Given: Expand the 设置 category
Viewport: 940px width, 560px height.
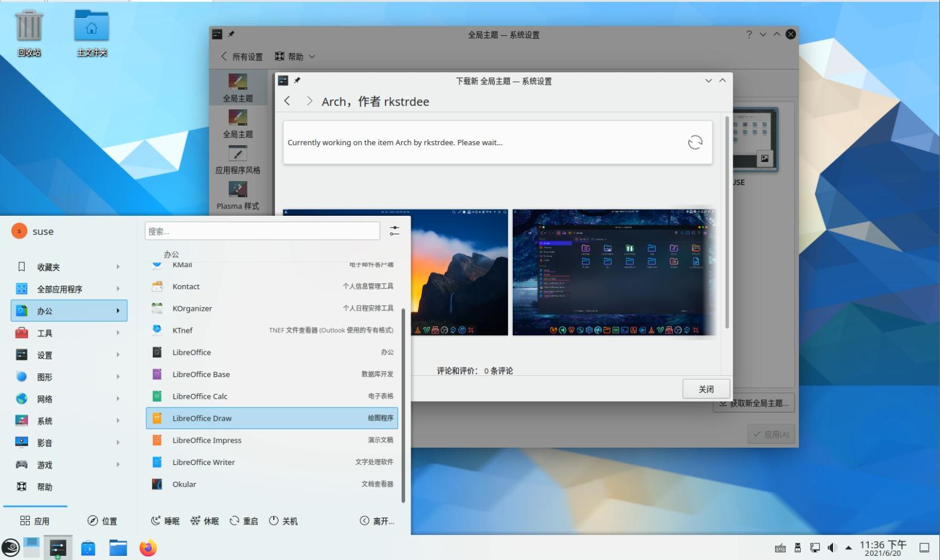Looking at the screenshot, I should click(x=69, y=355).
